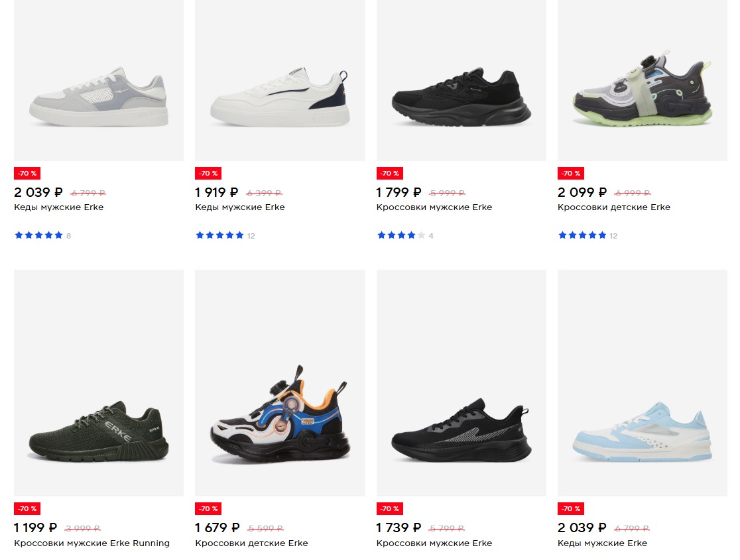The image size is (740, 560).
Task: Click the 1 799 ₽ price
Action: tap(399, 192)
